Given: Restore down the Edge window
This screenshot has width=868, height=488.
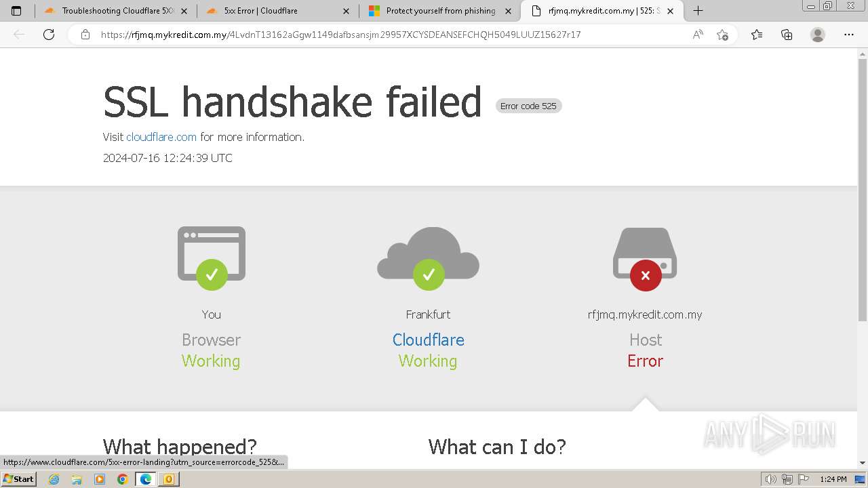Looking at the screenshot, I should 828,6.
